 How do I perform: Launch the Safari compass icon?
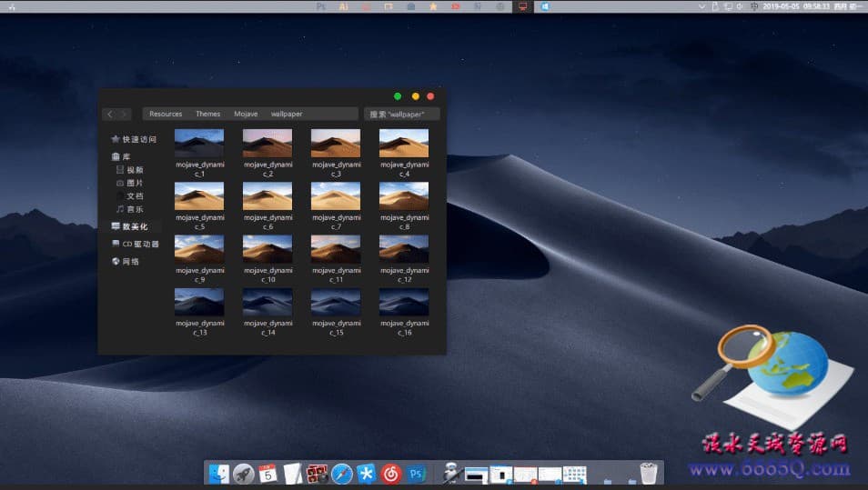tap(341, 474)
